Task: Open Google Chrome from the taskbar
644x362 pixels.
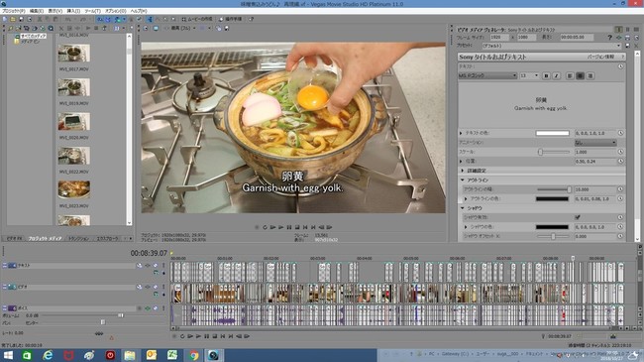Action: (x=193, y=355)
